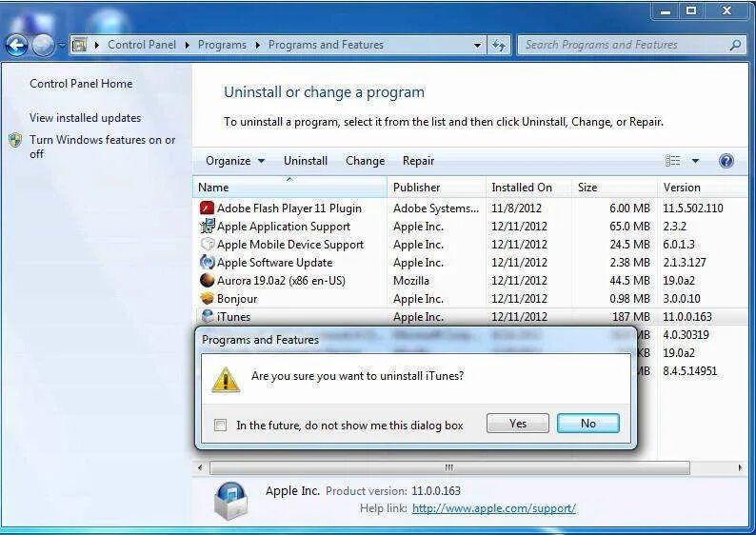Select Bonjour program entry

237,299
